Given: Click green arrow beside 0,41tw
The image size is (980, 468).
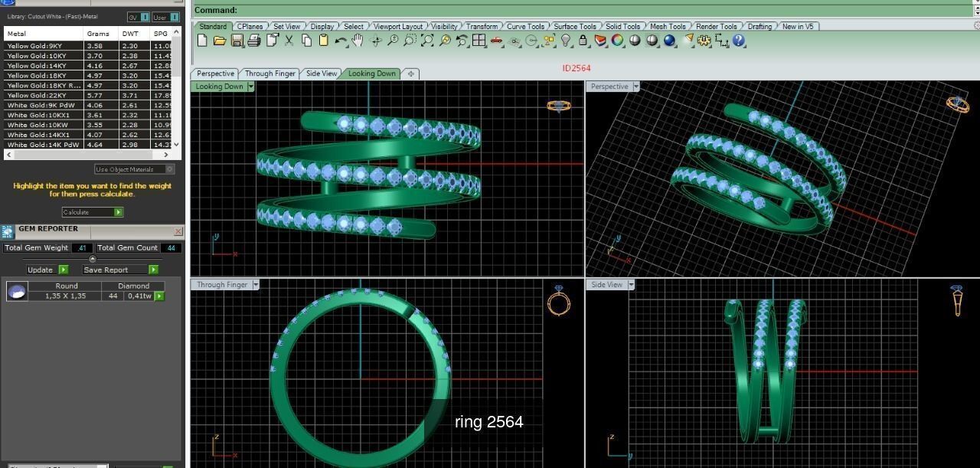Looking at the screenshot, I should [159, 296].
